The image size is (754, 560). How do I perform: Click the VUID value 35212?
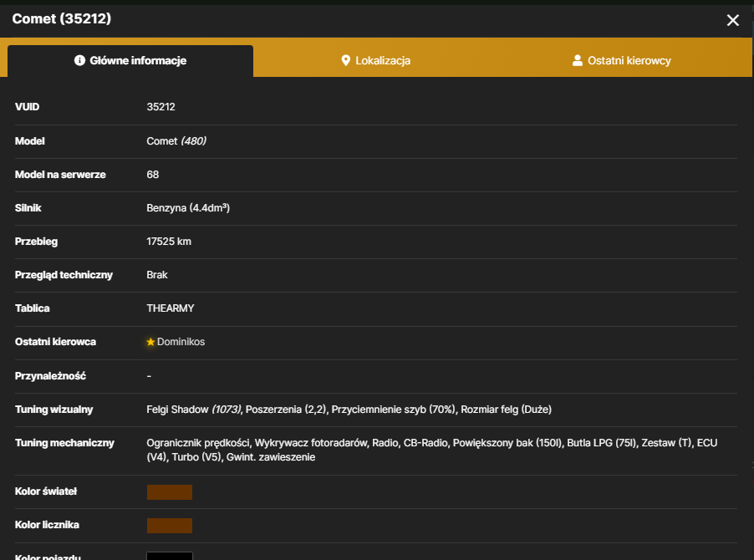[160, 107]
